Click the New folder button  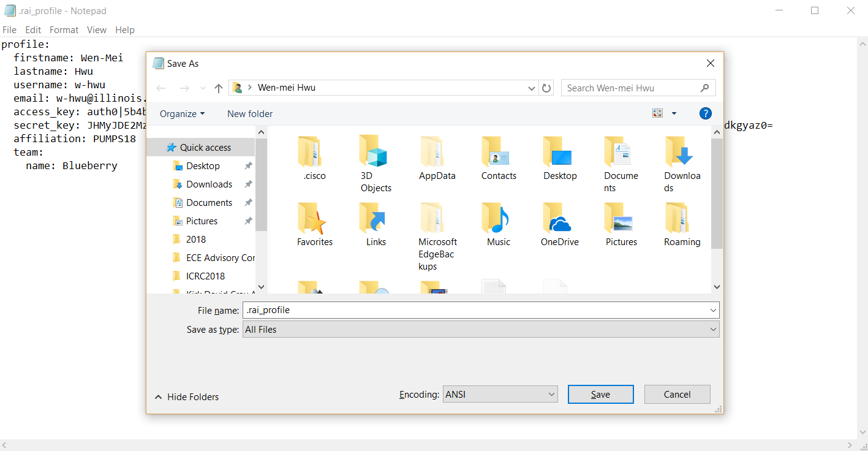[x=250, y=113]
